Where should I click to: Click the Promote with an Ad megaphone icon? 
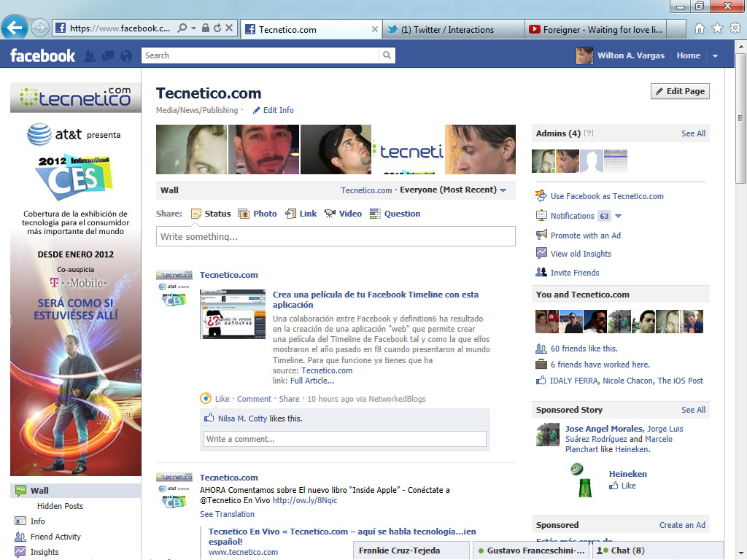541,235
